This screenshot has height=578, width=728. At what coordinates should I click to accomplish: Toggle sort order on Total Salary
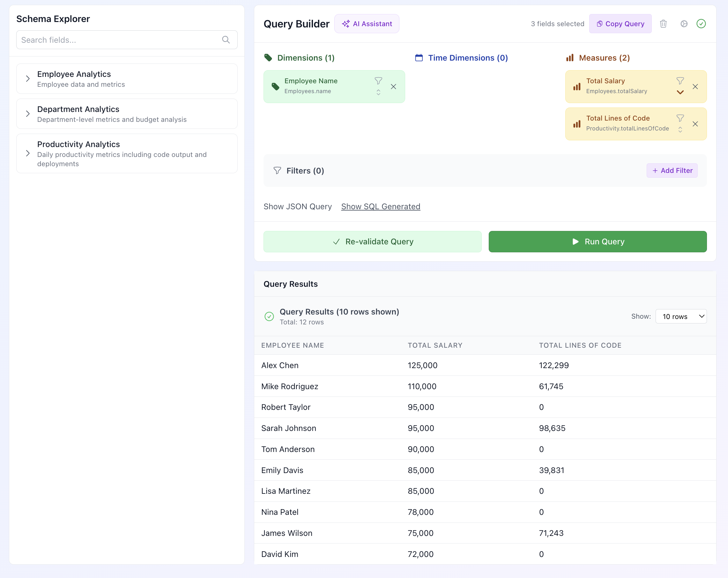[x=680, y=93]
